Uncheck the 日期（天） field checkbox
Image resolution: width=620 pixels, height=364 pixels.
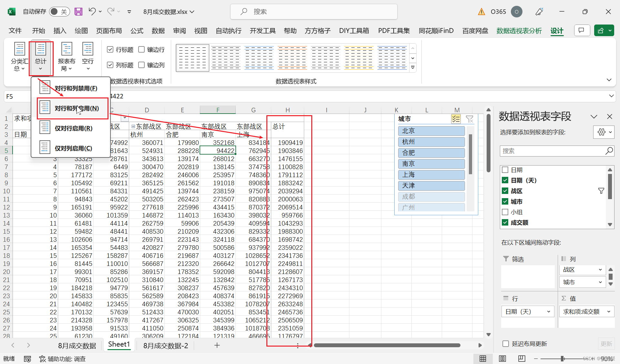tap(505, 180)
